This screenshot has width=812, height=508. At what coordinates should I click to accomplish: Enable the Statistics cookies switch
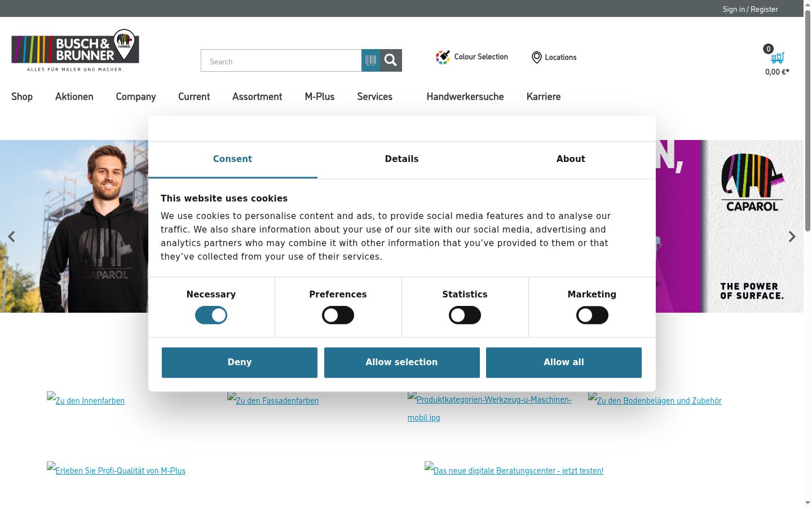pyautogui.click(x=465, y=315)
